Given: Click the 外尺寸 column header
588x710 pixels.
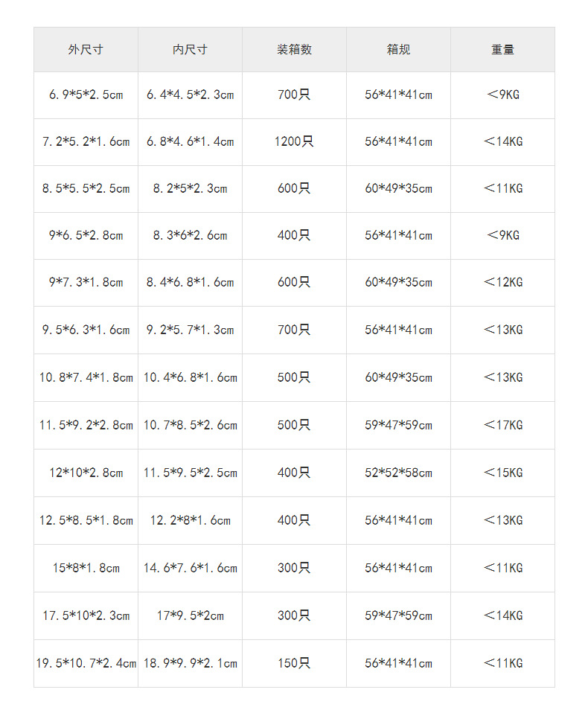Looking at the screenshot, I should pyautogui.click(x=86, y=50).
